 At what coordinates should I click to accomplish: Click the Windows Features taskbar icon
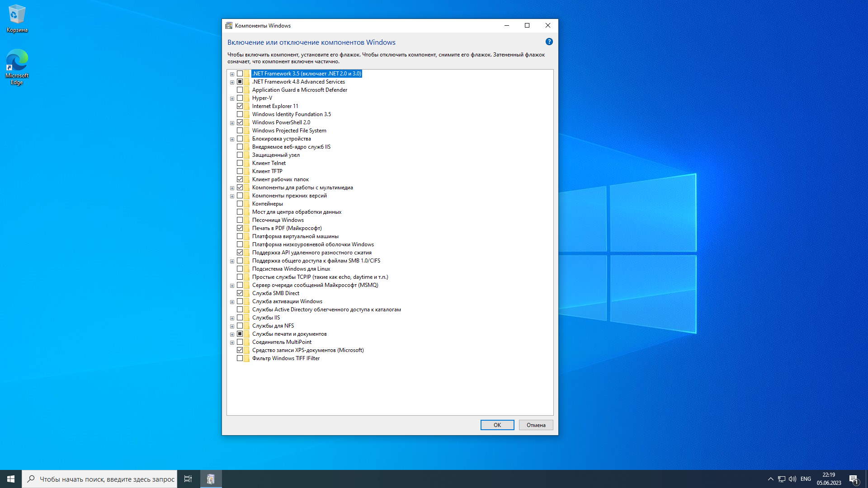[211, 479]
